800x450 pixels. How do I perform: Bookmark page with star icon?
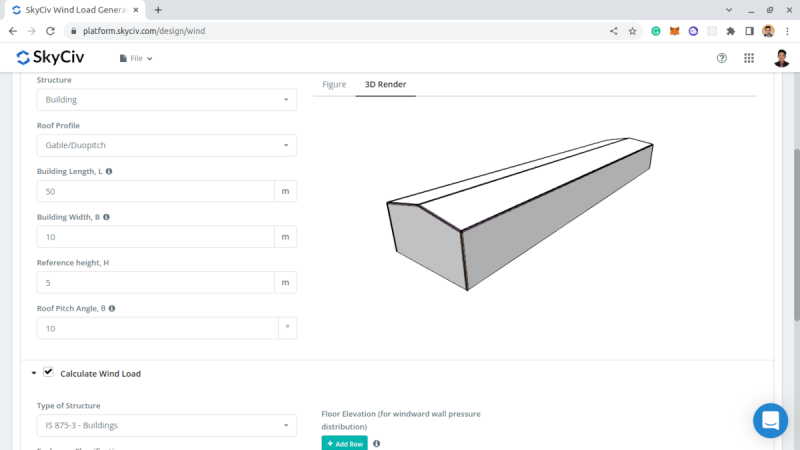(632, 31)
